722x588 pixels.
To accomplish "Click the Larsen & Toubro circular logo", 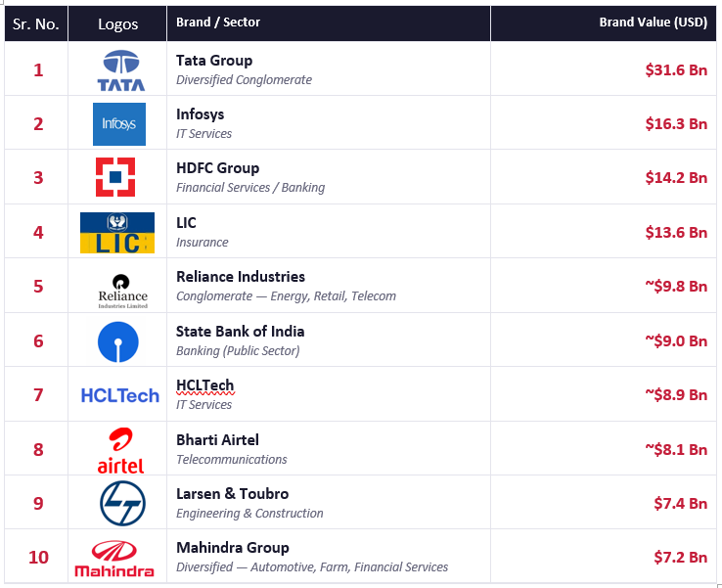I will 122,503.
